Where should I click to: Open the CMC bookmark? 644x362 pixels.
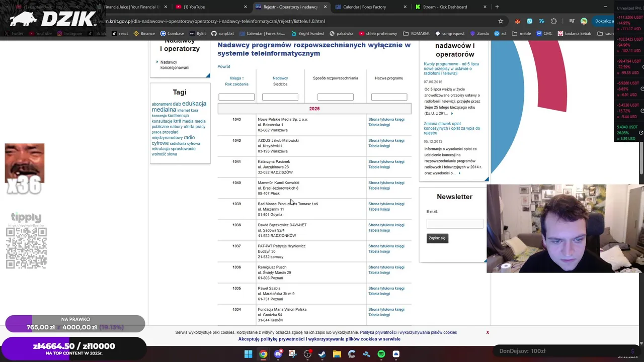click(x=544, y=34)
